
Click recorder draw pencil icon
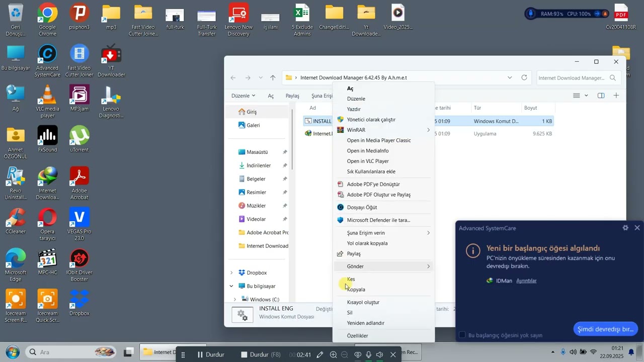click(x=320, y=354)
